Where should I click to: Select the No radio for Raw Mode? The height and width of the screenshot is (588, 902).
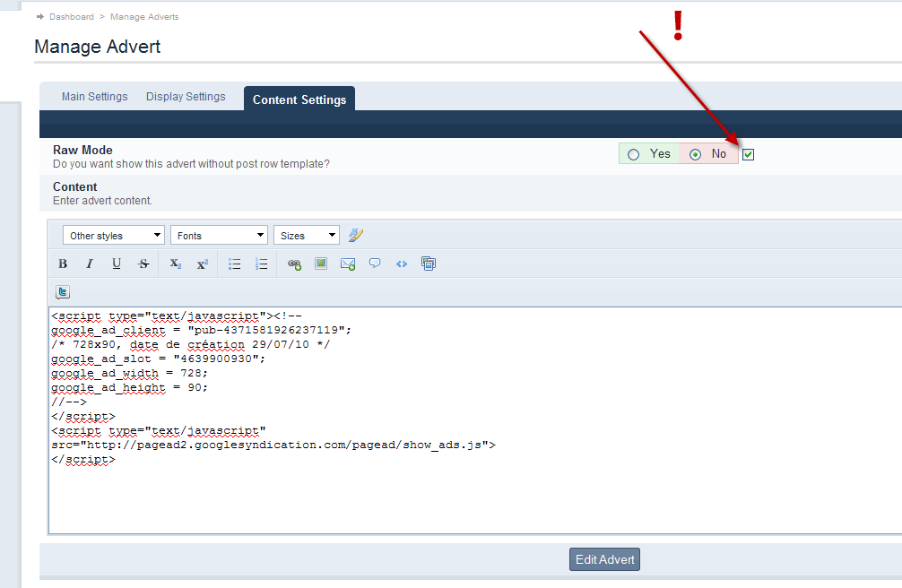[x=696, y=155]
